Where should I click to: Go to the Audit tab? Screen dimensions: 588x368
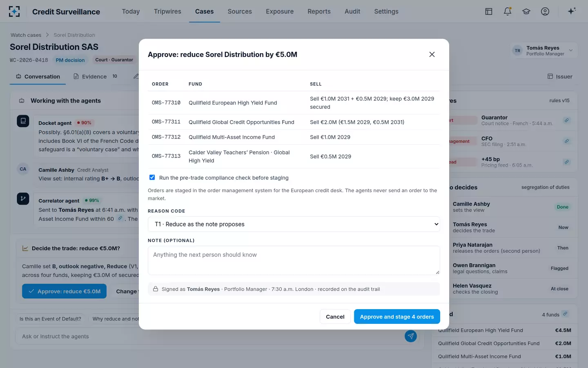[352, 11]
